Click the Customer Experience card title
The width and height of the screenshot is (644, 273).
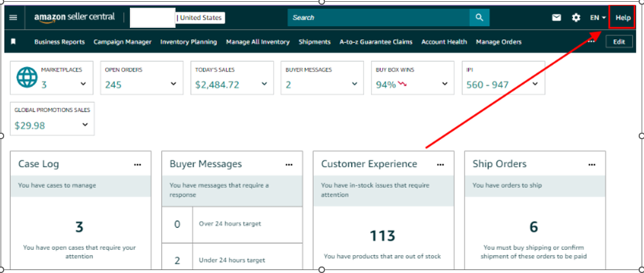click(369, 164)
